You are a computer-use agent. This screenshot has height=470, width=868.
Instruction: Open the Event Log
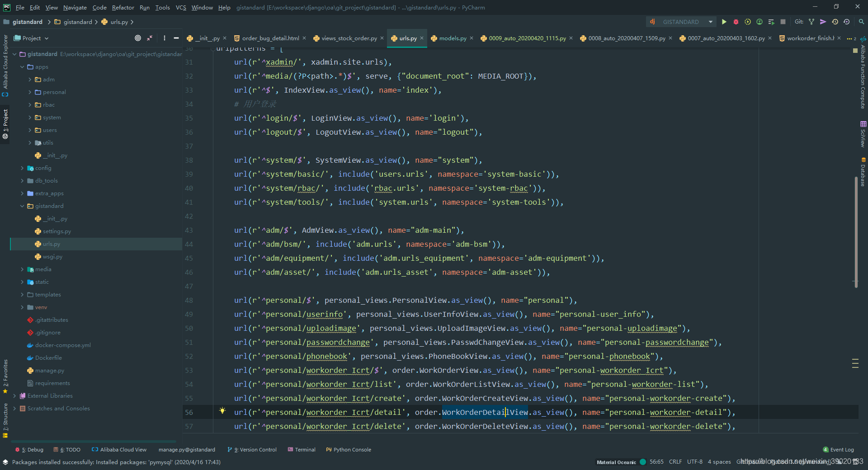pyautogui.click(x=839, y=450)
